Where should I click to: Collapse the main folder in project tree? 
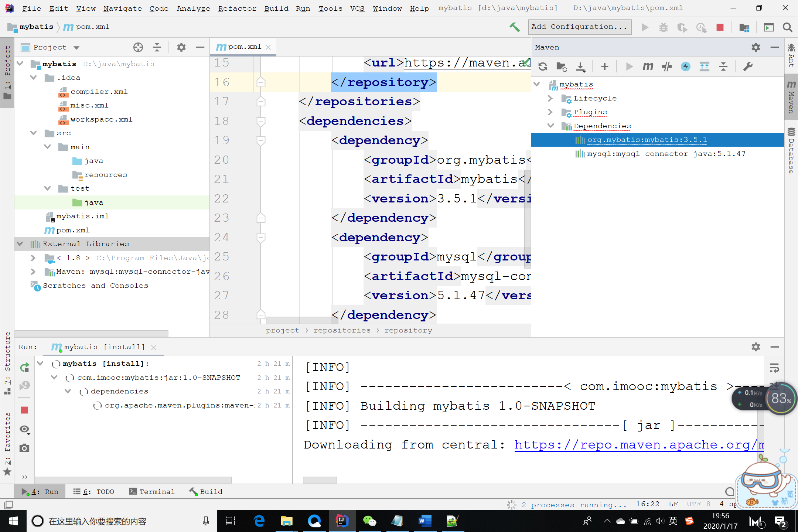tap(47, 147)
